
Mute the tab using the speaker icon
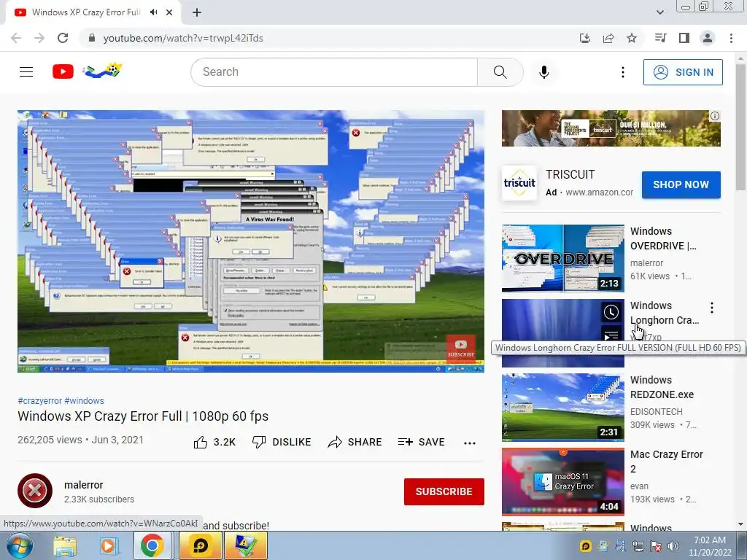pos(153,12)
